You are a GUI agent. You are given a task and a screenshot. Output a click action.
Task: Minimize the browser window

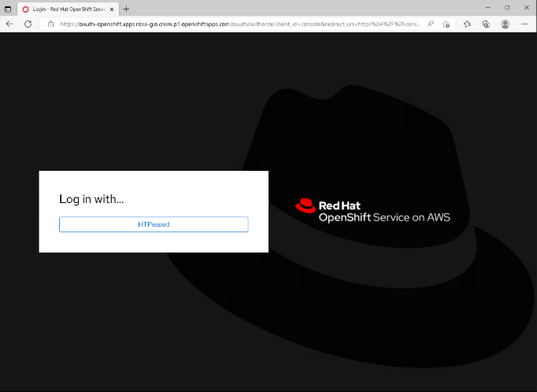tap(488, 8)
